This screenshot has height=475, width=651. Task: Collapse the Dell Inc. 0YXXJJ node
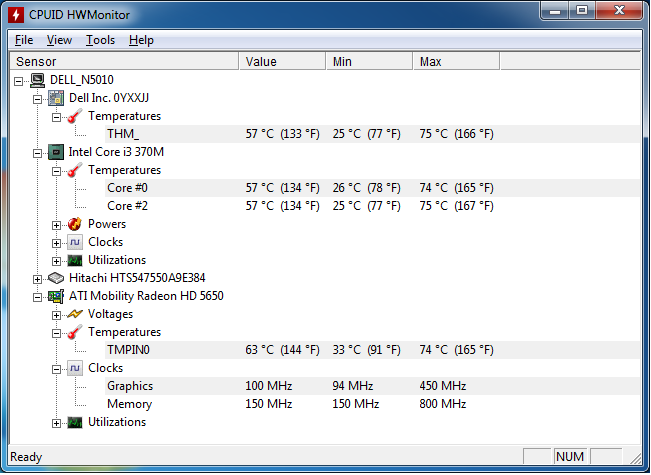tap(37, 99)
